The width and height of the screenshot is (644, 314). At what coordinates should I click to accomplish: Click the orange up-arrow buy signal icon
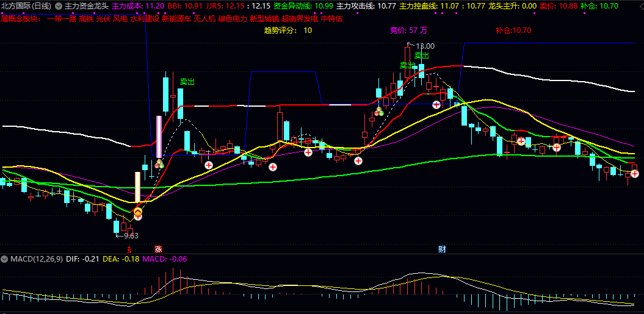click(138, 212)
